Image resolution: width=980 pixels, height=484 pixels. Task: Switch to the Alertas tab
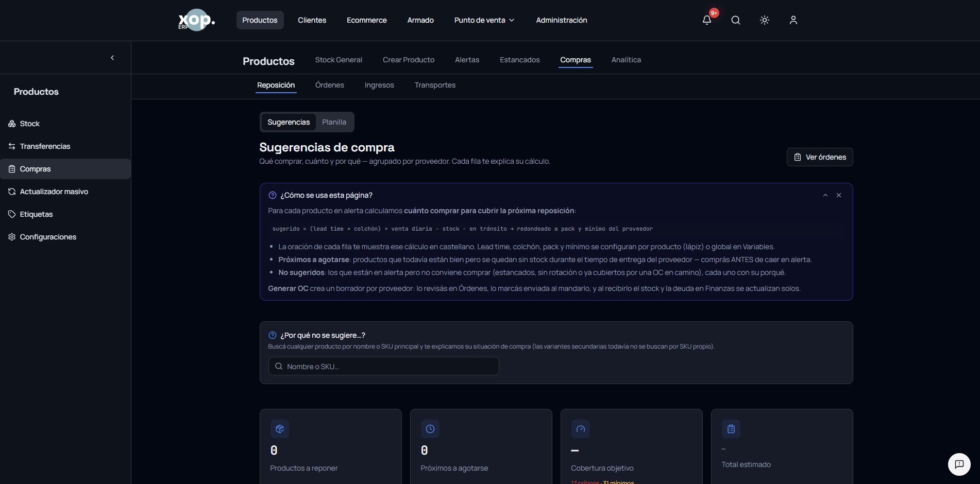(x=467, y=60)
